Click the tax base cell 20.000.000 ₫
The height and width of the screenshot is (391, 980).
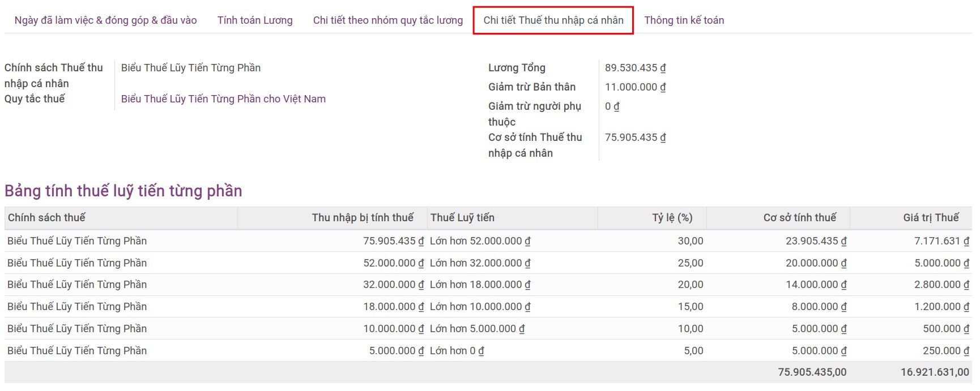816,263
